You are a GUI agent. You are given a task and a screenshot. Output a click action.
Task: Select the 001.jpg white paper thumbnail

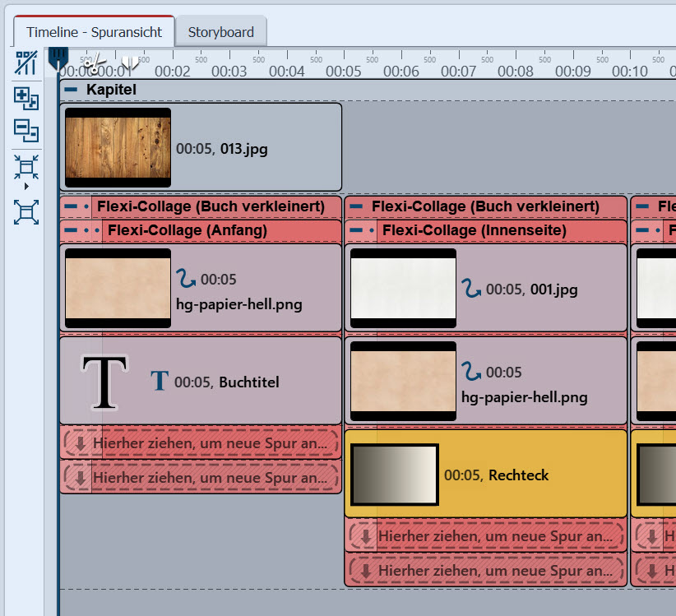click(x=403, y=288)
